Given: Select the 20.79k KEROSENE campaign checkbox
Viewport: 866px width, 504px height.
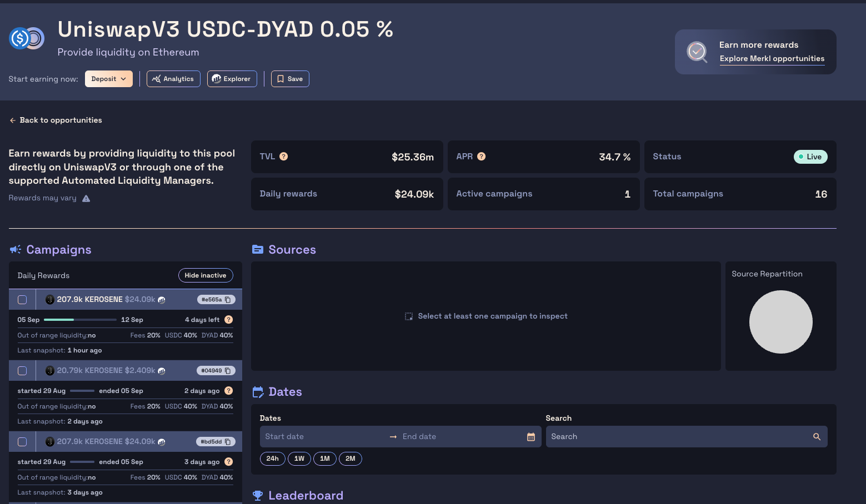Looking at the screenshot, I should 22,371.
